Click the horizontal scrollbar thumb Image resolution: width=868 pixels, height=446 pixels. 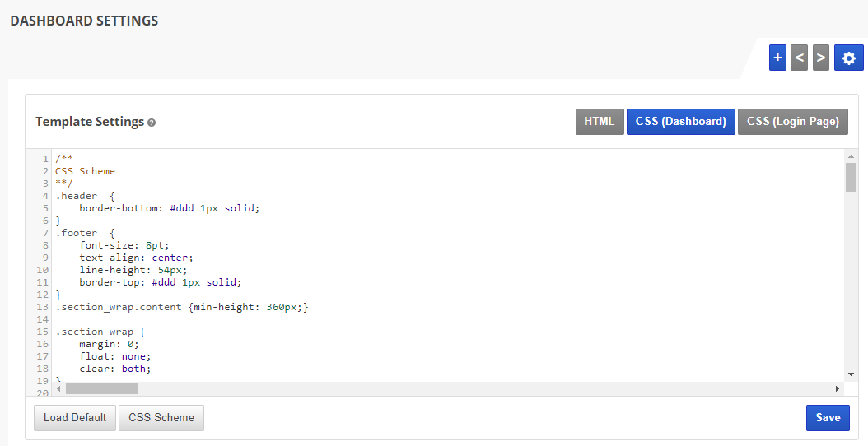[102, 388]
